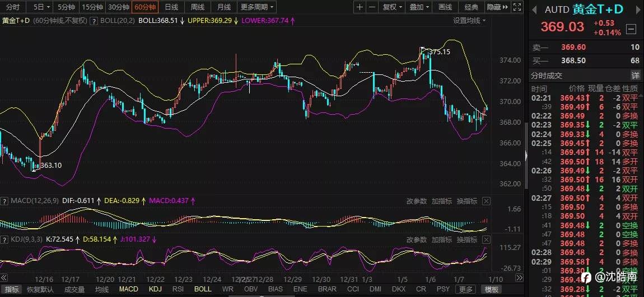Click 加指标 in MACD panel
The height and width of the screenshot is (297, 644).
441,201
